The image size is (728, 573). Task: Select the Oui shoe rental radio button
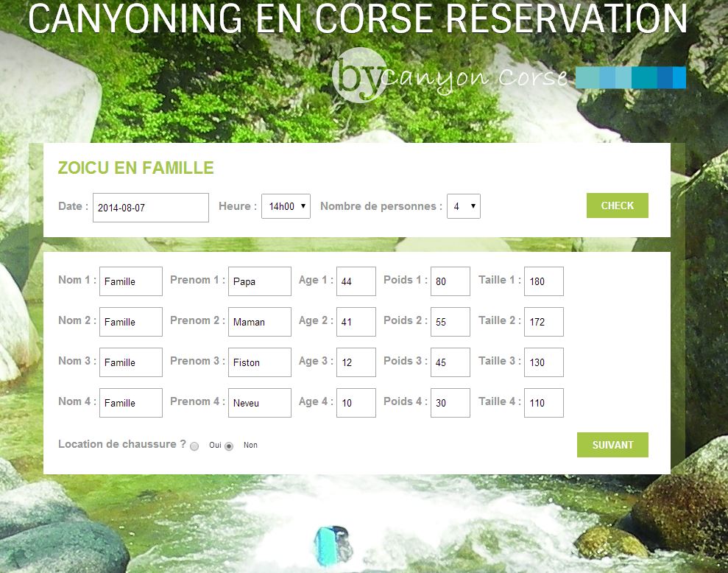tap(194, 446)
